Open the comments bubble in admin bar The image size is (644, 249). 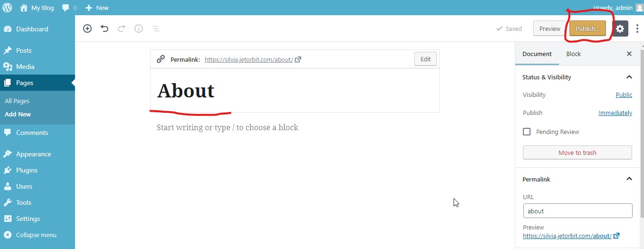(69, 8)
